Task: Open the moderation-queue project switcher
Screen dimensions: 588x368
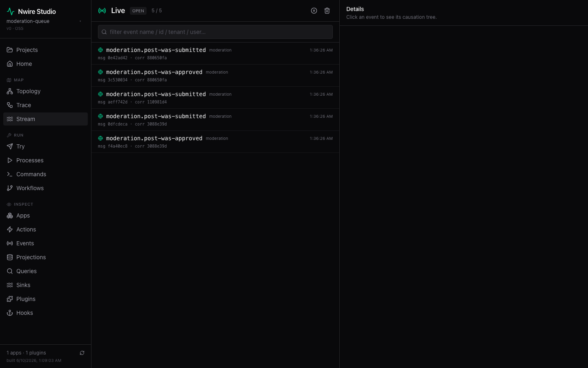Action: pos(44,21)
